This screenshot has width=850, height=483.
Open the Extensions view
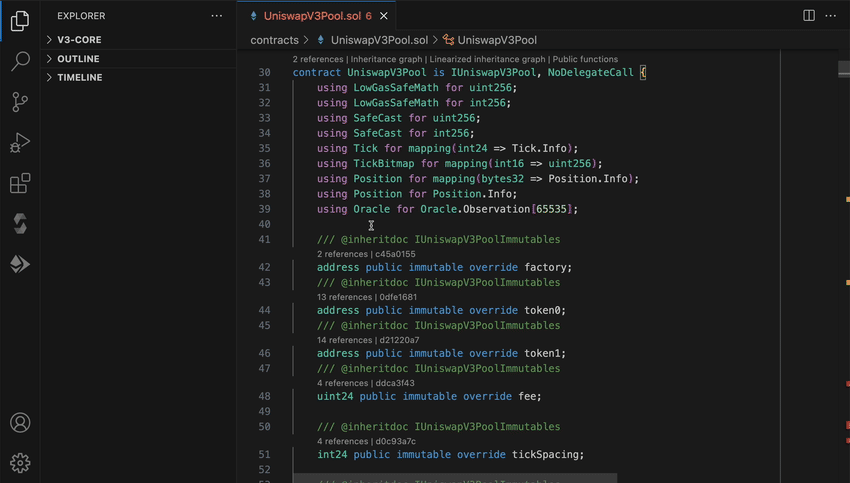click(20, 184)
